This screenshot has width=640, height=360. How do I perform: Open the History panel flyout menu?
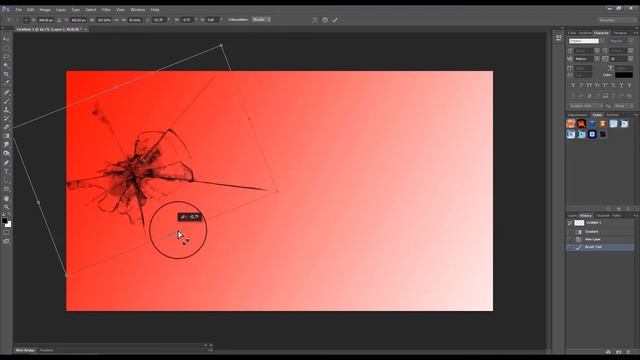coord(636,216)
